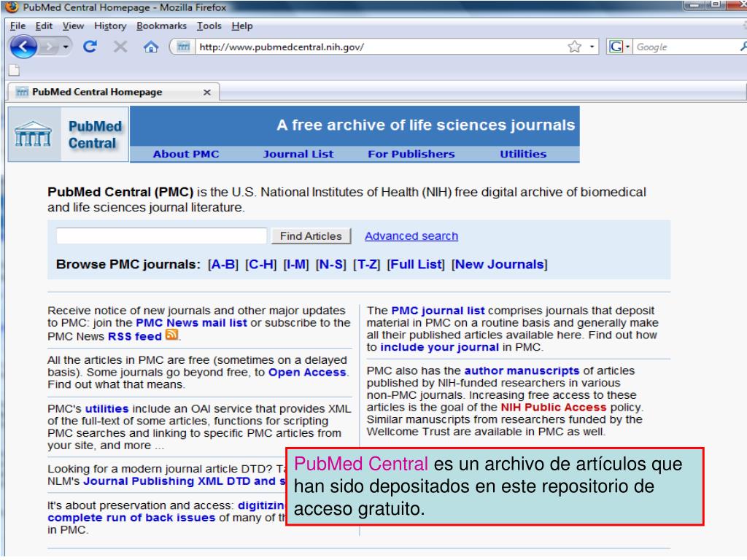Open the Journal Publishing XML DTD link
Image resolution: width=747 pixels, height=560 pixels.
[185, 481]
